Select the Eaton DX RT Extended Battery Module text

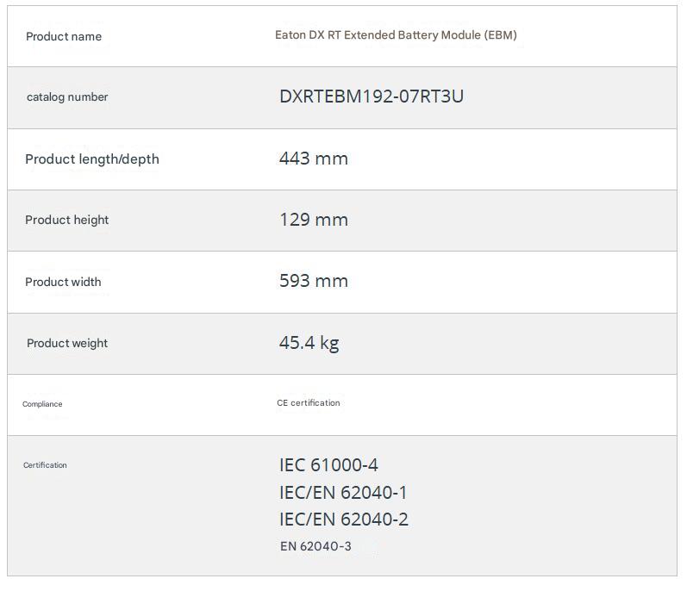[396, 35]
